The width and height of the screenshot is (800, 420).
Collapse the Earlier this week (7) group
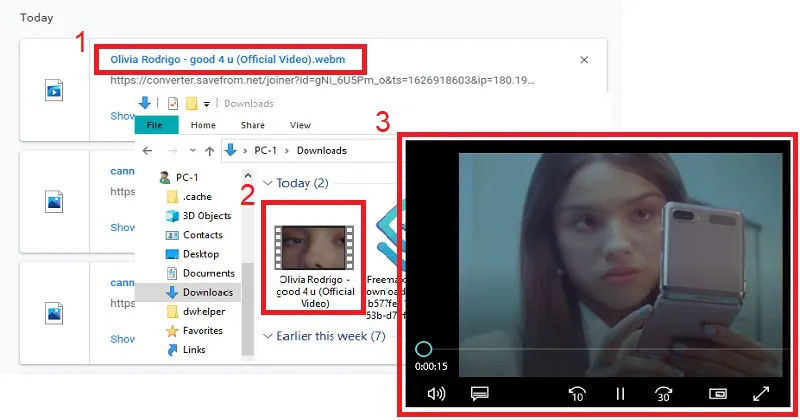pos(267,336)
